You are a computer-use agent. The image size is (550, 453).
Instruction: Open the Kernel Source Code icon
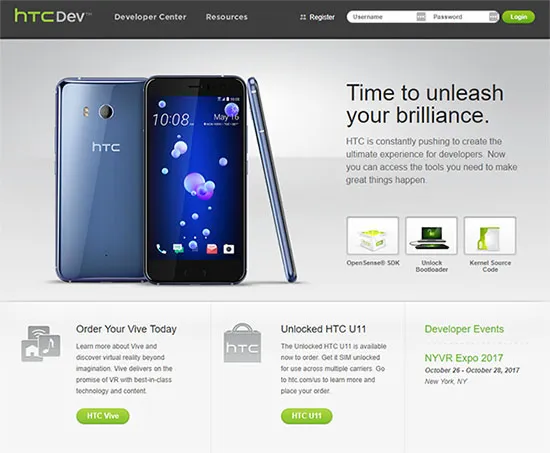pyautogui.click(x=490, y=235)
